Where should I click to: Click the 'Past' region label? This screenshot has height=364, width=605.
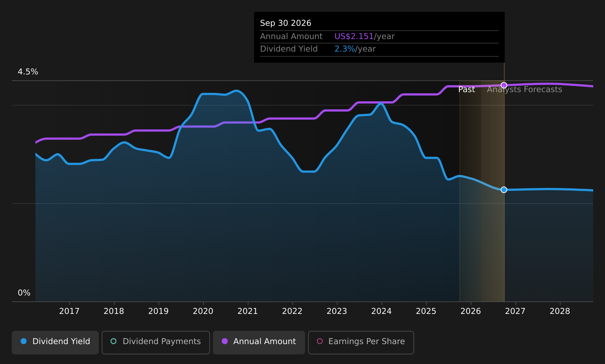pos(466,90)
